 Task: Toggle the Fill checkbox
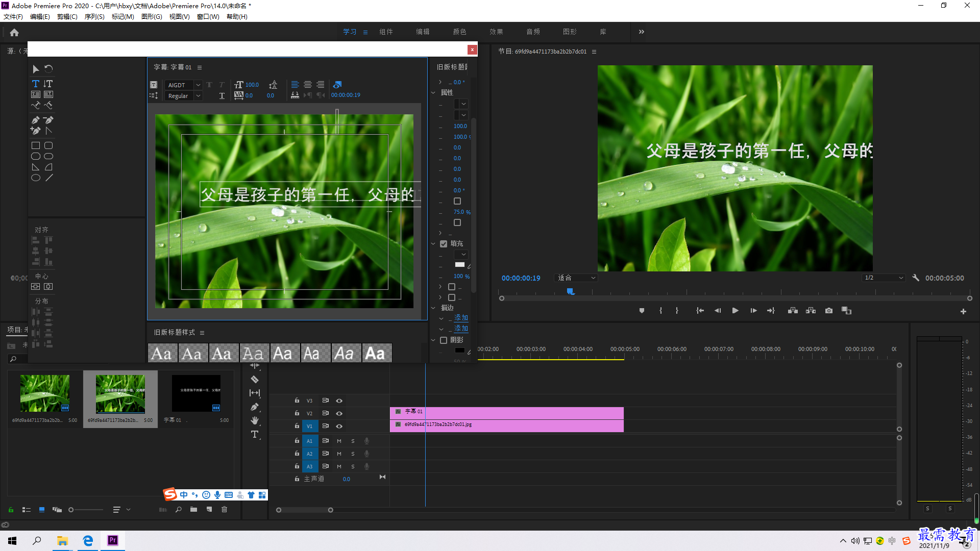(x=444, y=244)
